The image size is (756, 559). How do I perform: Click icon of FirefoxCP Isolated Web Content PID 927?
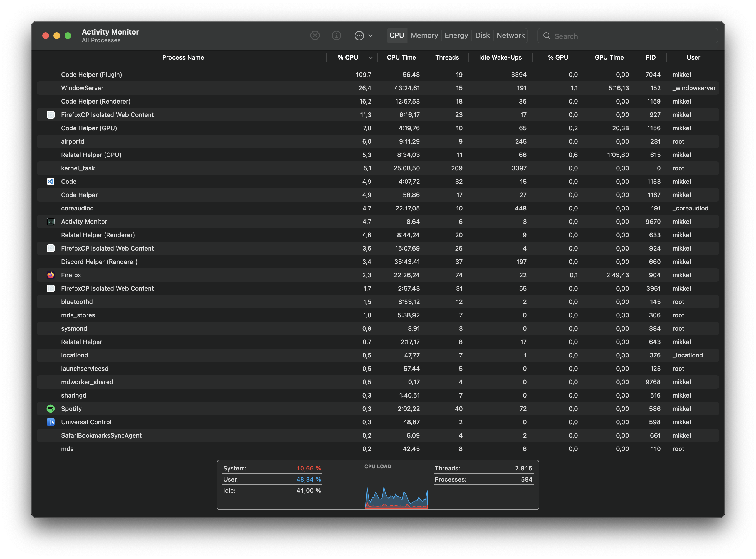pyautogui.click(x=50, y=115)
